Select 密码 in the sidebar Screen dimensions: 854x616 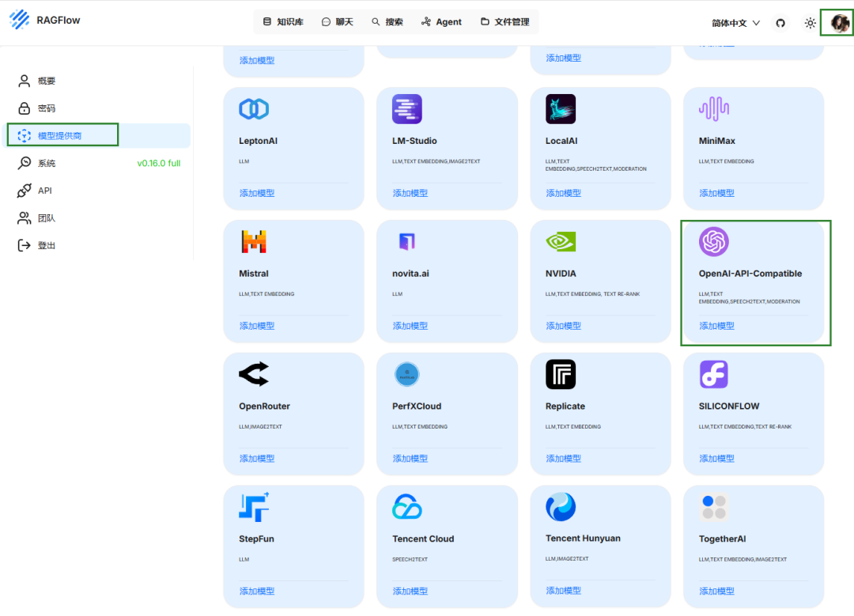(98, 108)
